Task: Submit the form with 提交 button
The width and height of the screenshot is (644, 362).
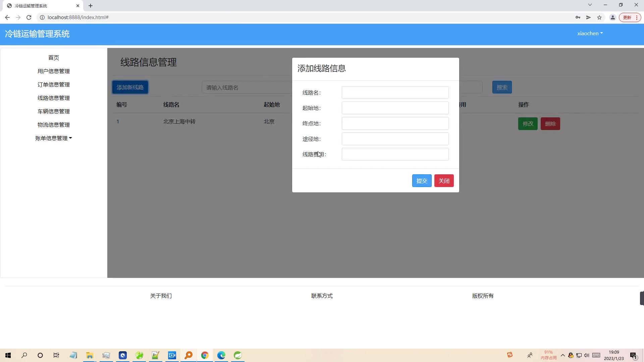Action: click(x=422, y=181)
